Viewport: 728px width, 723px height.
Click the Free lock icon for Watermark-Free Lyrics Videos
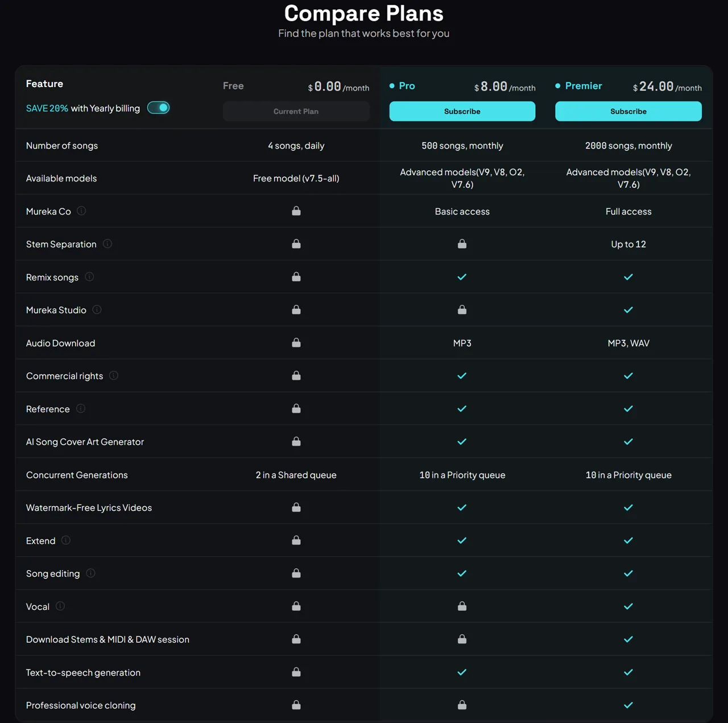pos(296,507)
